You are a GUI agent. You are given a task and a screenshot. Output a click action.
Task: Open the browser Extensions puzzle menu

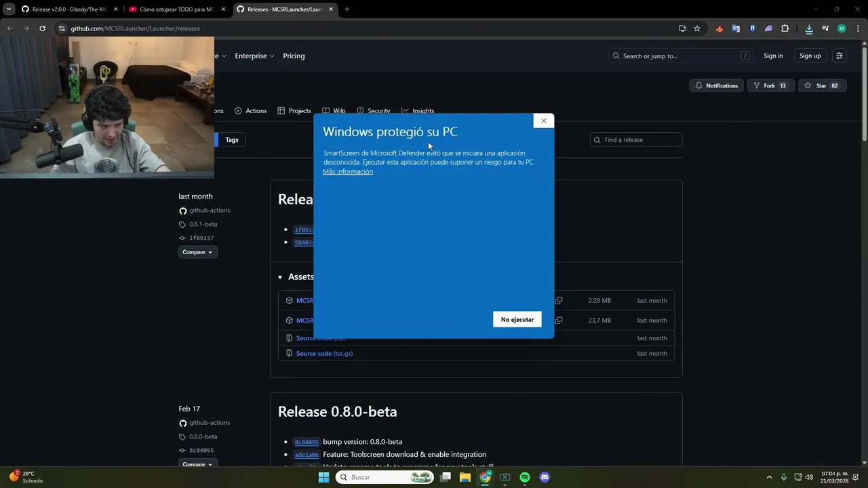[x=785, y=28]
